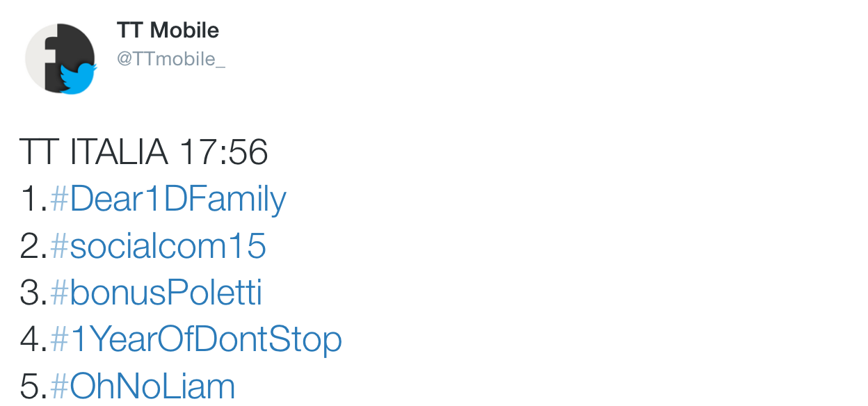Visit the @TTmobile_ handle link

(170, 59)
